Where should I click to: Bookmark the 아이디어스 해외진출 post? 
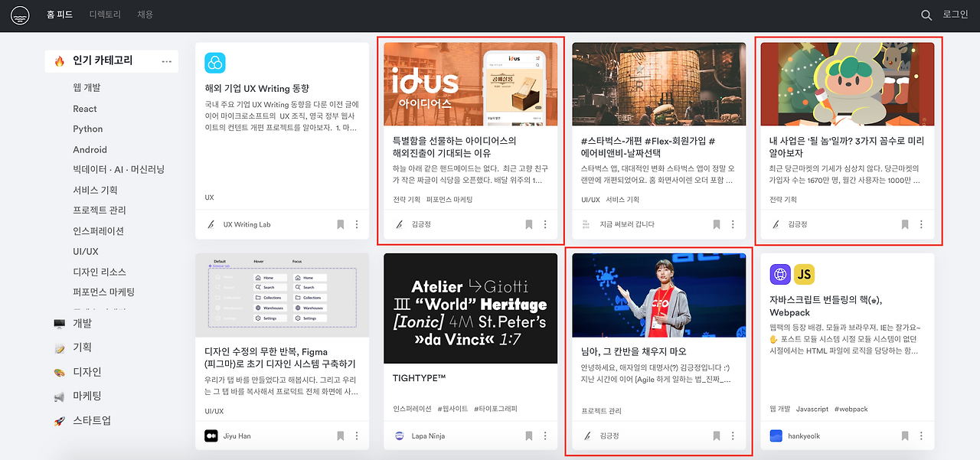pos(528,224)
